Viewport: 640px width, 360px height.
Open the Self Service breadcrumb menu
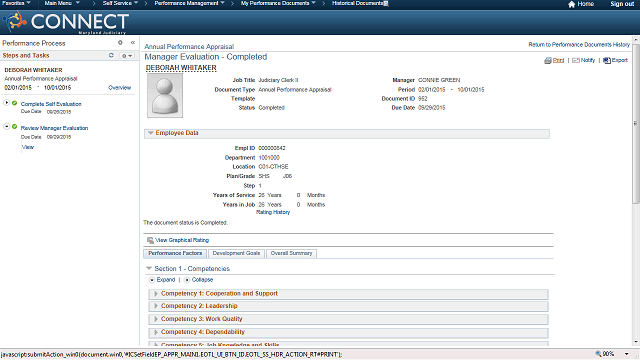pos(120,3)
